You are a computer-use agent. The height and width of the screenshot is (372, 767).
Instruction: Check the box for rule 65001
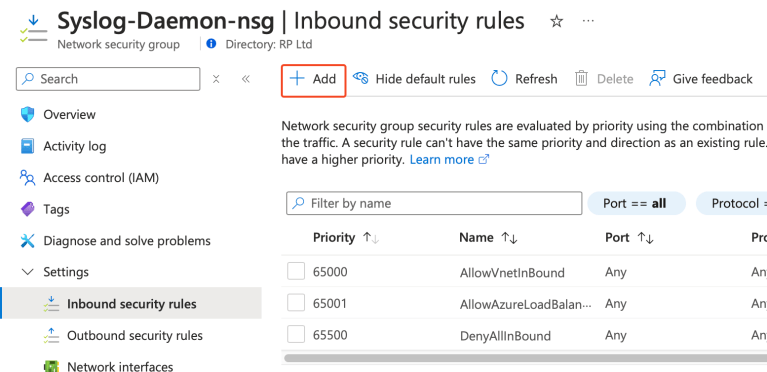coord(296,302)
